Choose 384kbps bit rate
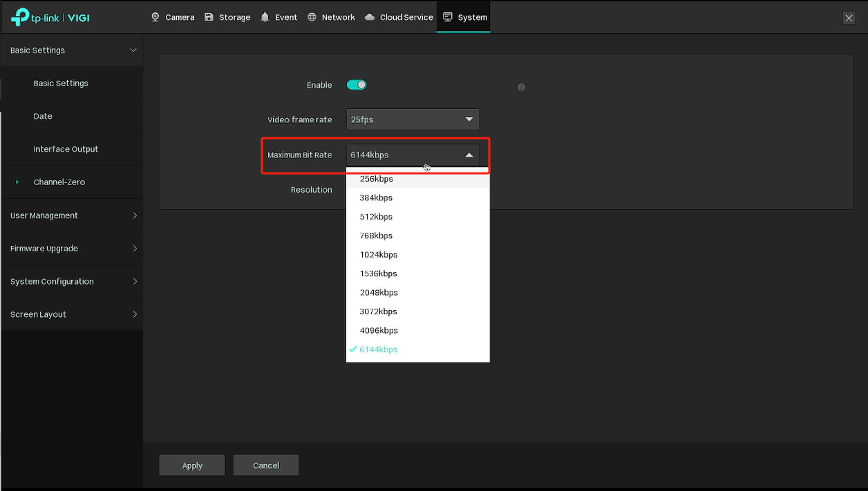This screenshot has width=868, height=491. [418, 198]
